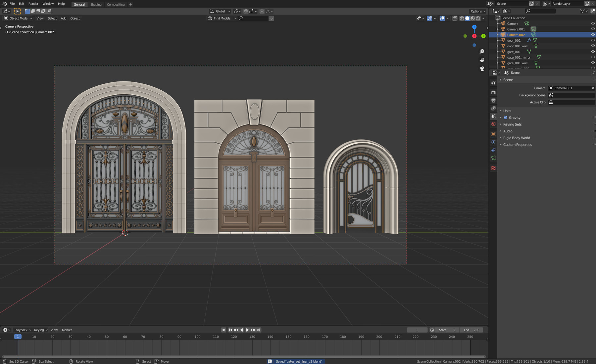596x364 pixels.
Task: Switch viewport to Rendered shading mode
Action: [478, 18]
